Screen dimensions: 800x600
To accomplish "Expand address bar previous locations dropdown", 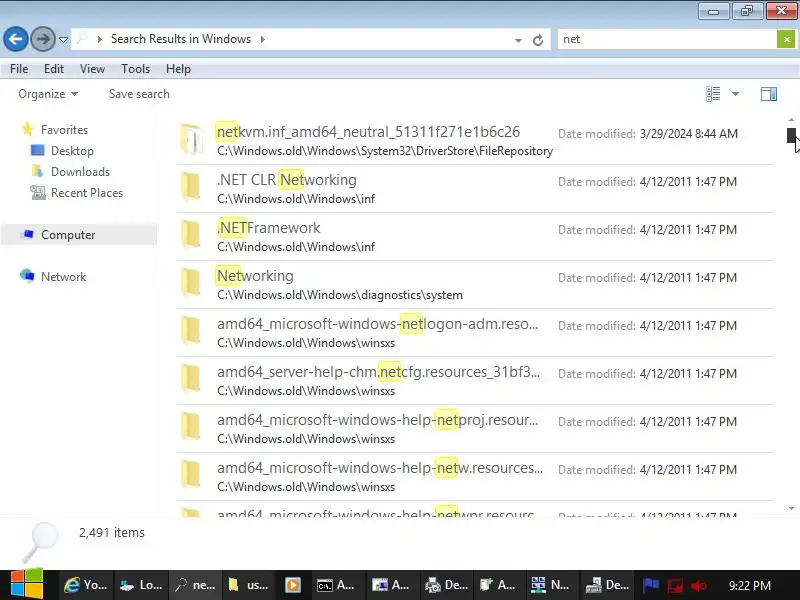I will click(518, 40).
